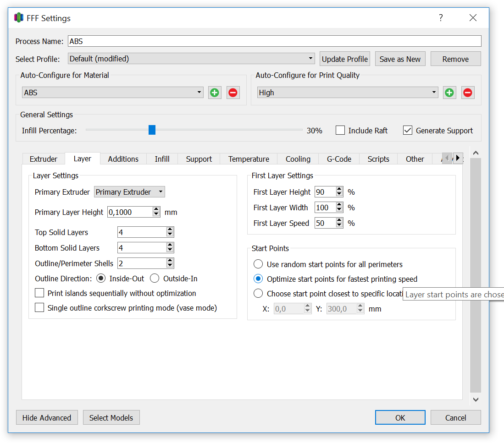
Task: Click the Outline/Perimeter Shells spinner arrows
Action: pyautogui.click(x=170, y=263)
